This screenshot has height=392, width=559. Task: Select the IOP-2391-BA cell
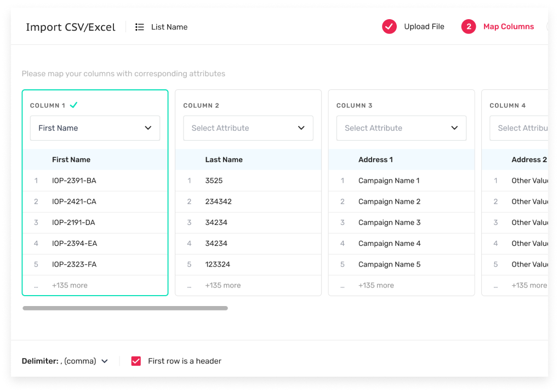click(74, 181)
